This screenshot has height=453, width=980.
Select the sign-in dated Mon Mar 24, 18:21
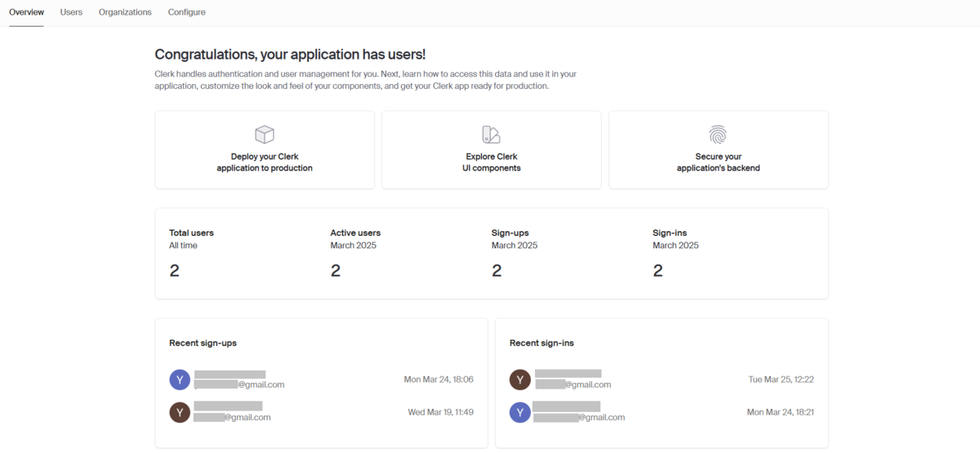(x=661, y=412)
